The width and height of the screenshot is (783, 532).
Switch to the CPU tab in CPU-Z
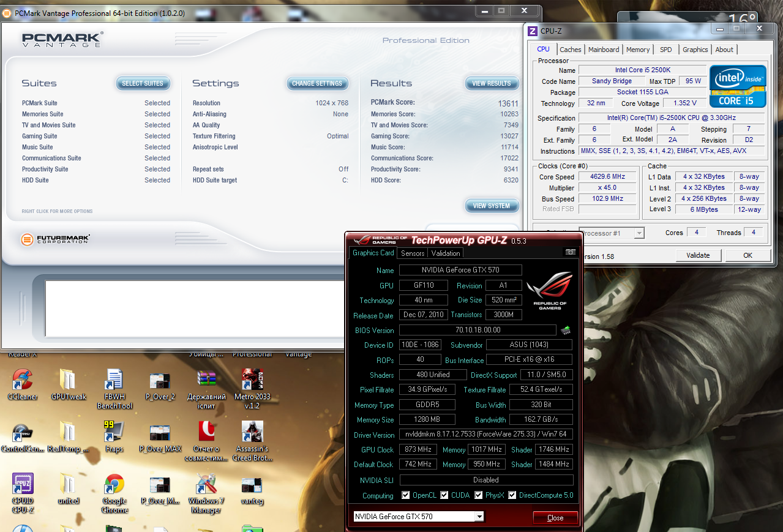pyautogui.click(x=543, y=49)
